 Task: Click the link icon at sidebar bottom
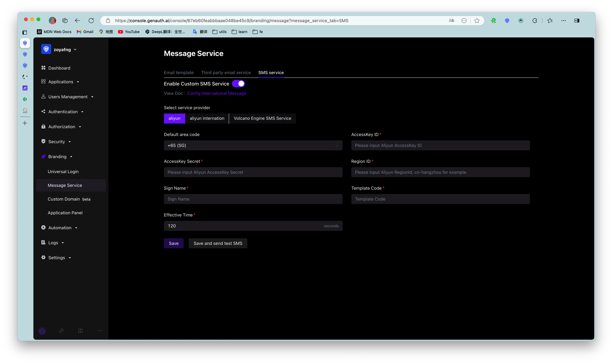(61, 331)
